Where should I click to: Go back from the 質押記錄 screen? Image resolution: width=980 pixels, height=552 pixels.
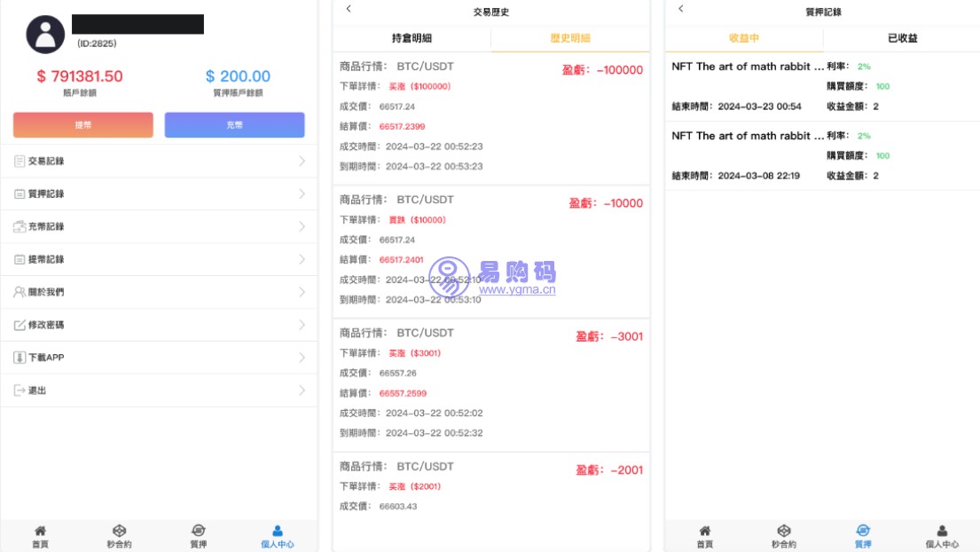tap(680, 9)
